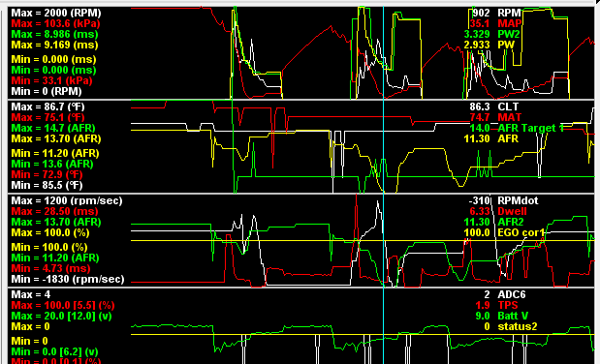Select the red TPS field label
The width and height of the screenshot is (600, 364).
click(507, 305)
